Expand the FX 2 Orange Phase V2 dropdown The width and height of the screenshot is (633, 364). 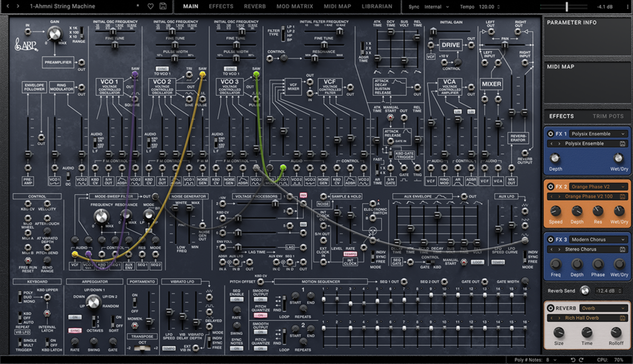(598, 186)
